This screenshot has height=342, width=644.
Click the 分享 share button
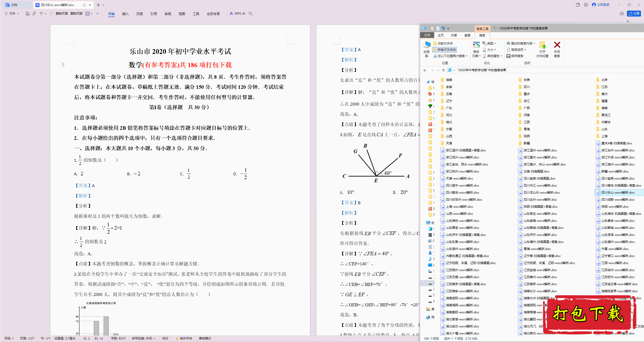coord(634,14)
